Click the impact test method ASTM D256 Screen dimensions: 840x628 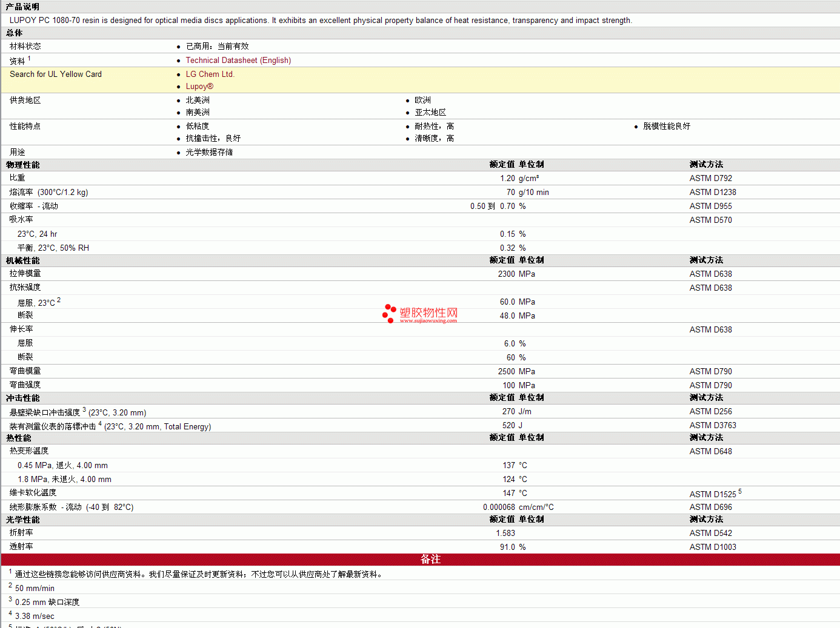(x=711, y=412)
